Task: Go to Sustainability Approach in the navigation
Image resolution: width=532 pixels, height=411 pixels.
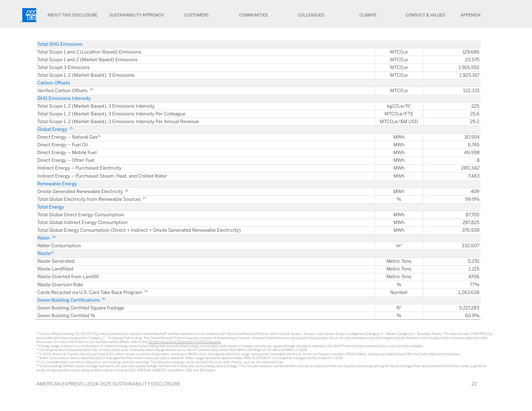Action: tap(136, 15)
